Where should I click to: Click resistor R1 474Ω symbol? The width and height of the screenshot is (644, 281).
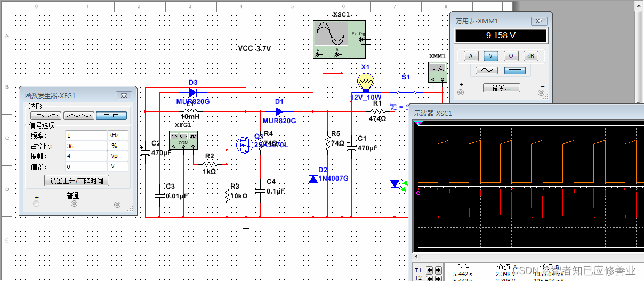pyautogui.click(x=378, y=111)
